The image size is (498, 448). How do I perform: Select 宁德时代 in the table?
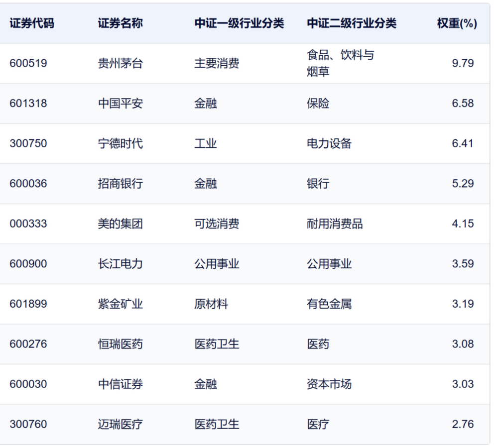120,143
